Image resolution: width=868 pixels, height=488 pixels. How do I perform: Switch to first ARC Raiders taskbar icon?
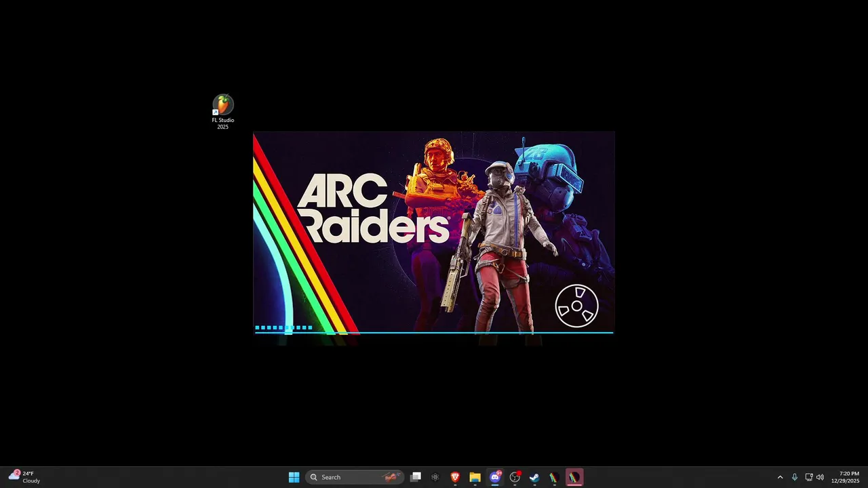[x=554, y=477]
